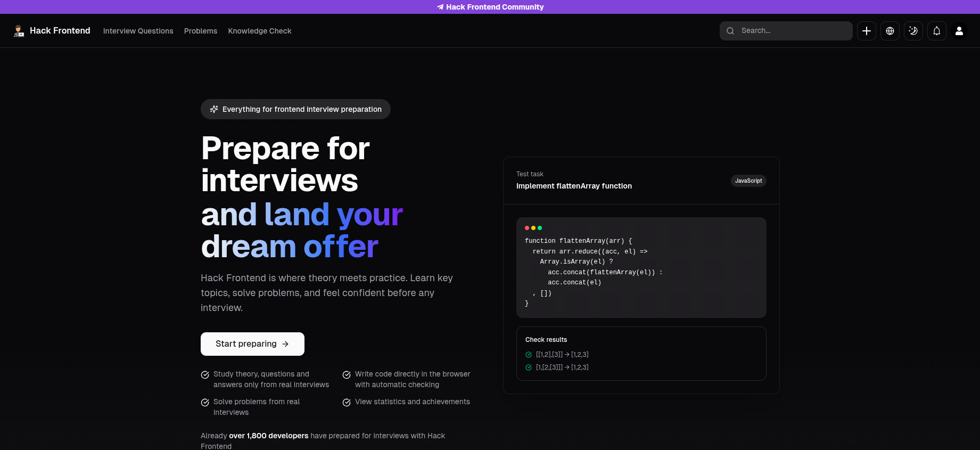Click the Start preparing button
This screenshot has height=450, width=980.
(x=252, y=344)
